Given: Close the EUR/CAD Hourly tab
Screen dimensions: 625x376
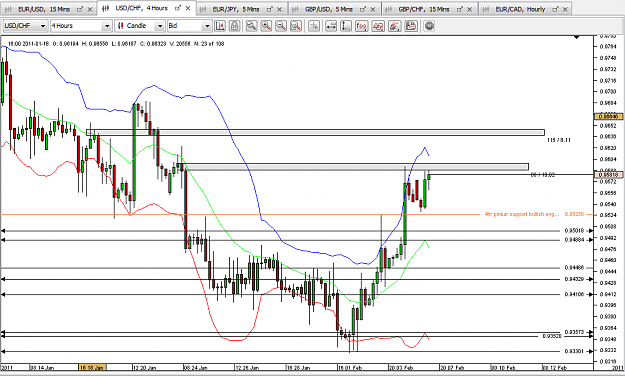Looking at the screenshot, I should (565, 9).
